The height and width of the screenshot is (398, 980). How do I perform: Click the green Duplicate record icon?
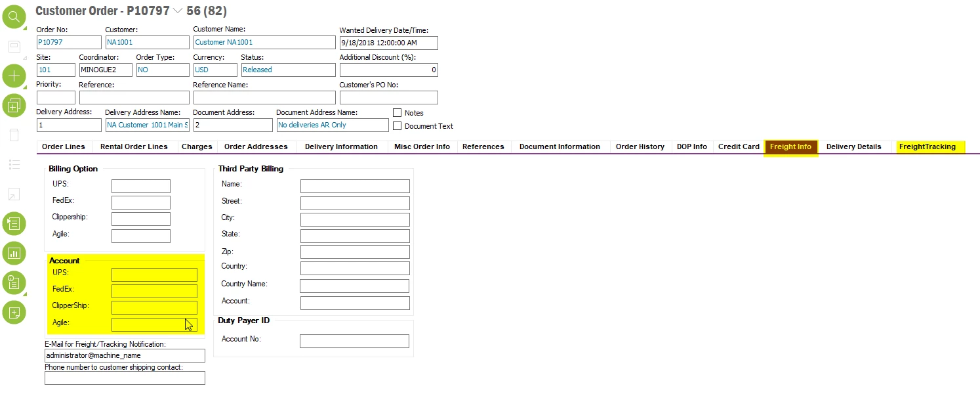[x=14, y=104]
